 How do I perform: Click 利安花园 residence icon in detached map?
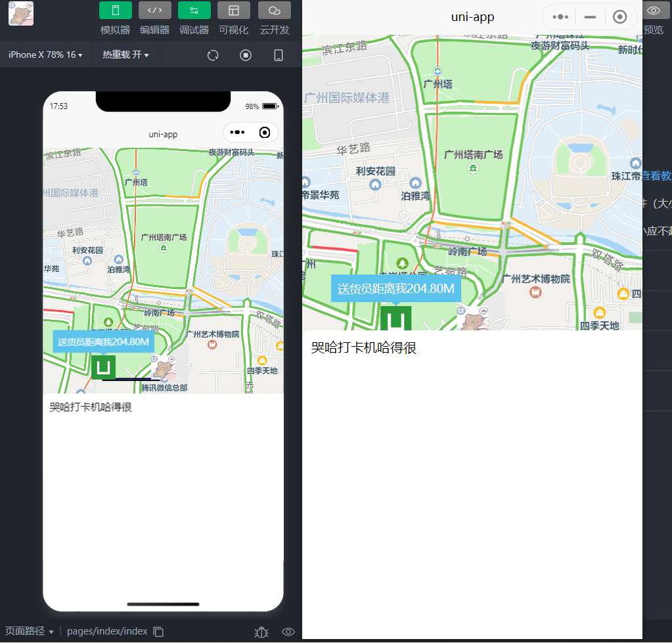[x=375, y=185]
